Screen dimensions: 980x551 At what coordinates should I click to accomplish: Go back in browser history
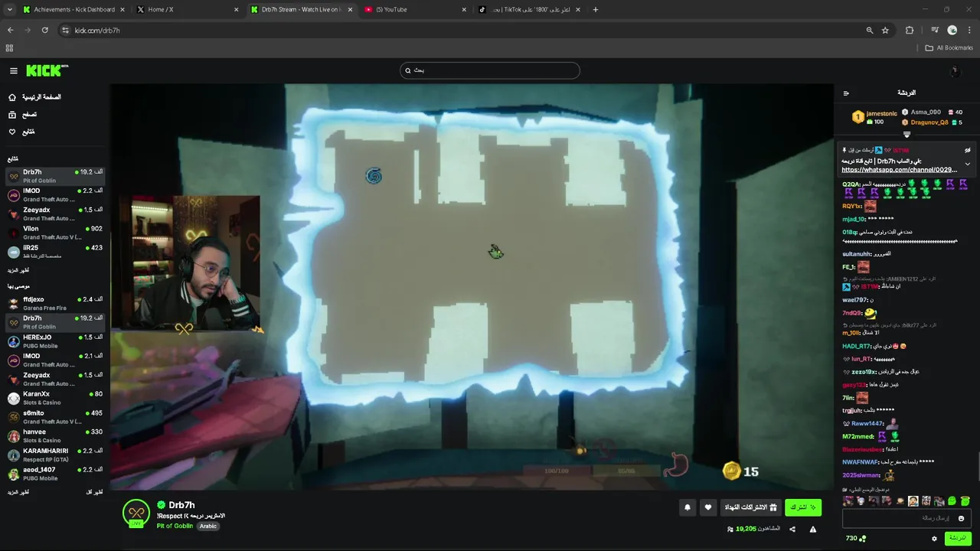pos(10,30)
